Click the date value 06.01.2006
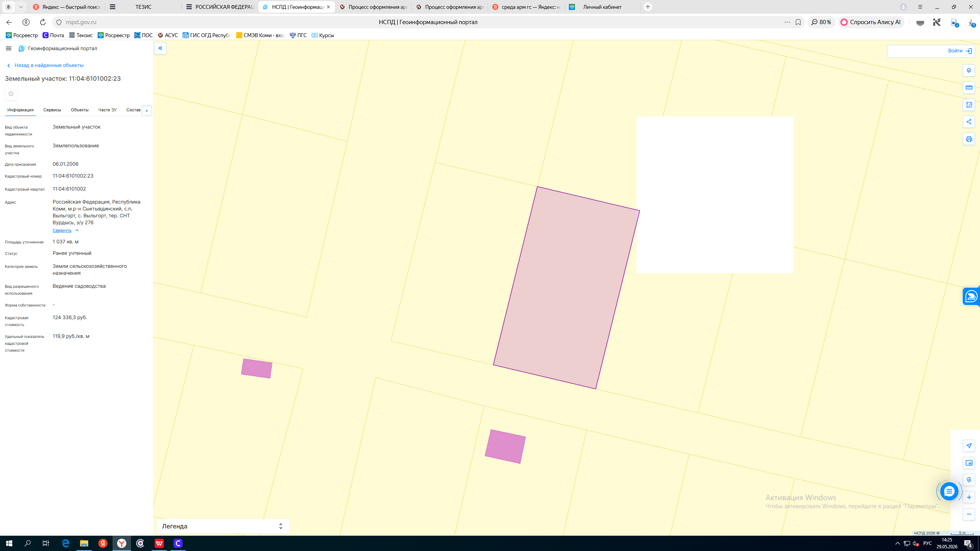The image size is (980, 551). coord(65,164)
